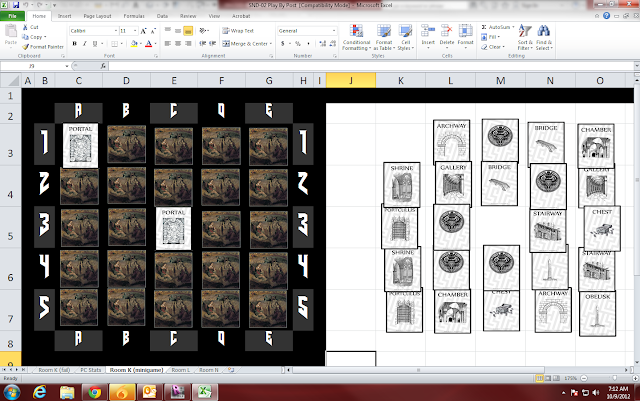Click the Copy button
This screenshot has height=401, width=640.
34,37
